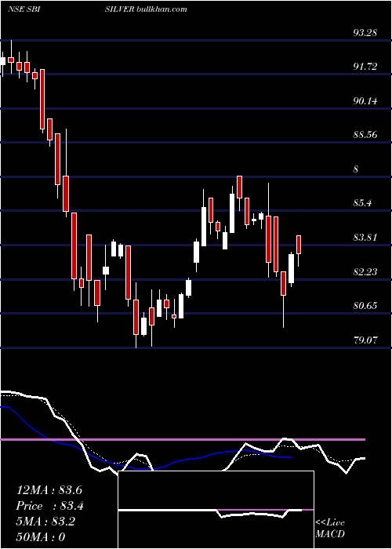The image size is (392, 549).
Task: Click the NSE SBI title text
Action: pos(24,9)
